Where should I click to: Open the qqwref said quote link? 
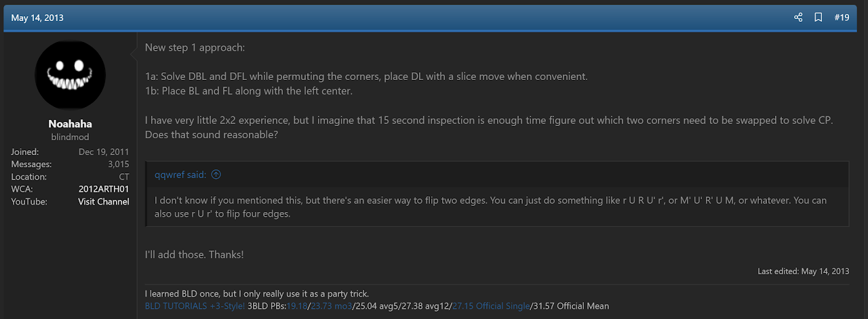pos(181,175)
